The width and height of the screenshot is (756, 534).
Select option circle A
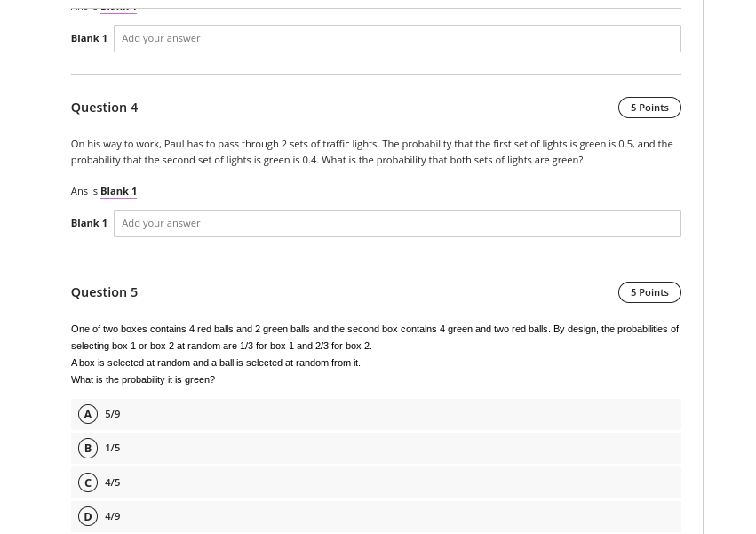[x=88, y=414]
